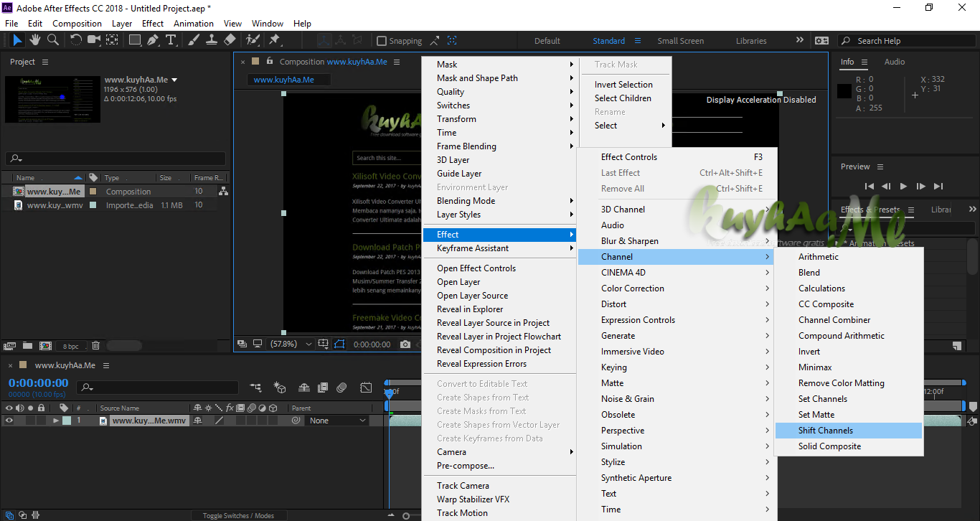Enable motion blur for the composition
This screenshot has height=521, width=980.
tap(342, 388)
